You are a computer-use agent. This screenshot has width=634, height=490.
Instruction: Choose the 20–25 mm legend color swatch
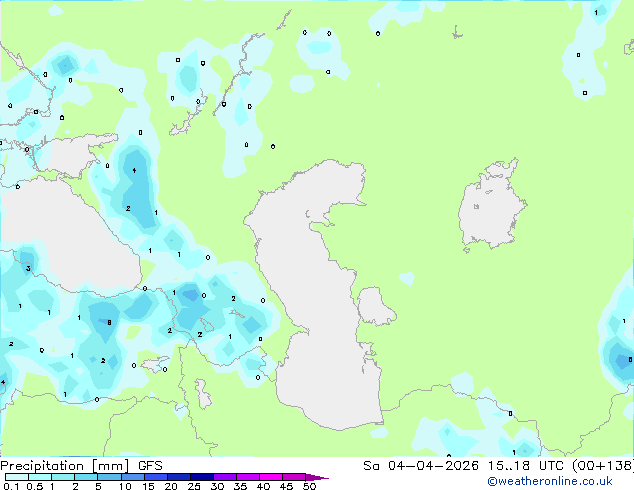pos(179,477)
